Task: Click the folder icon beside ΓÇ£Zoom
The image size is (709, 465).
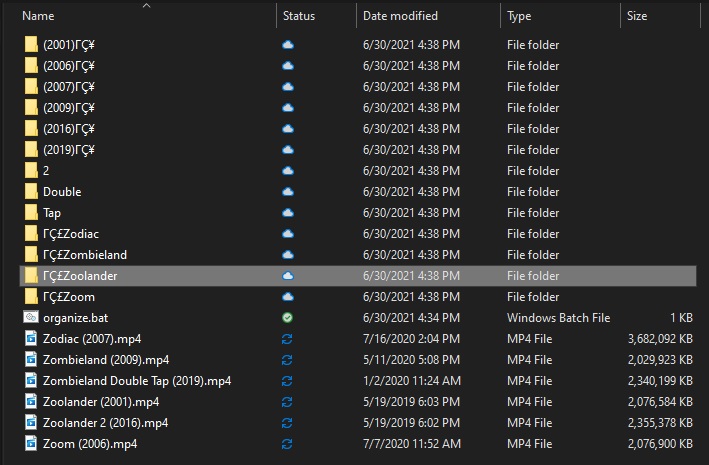Action: (31, 297)
